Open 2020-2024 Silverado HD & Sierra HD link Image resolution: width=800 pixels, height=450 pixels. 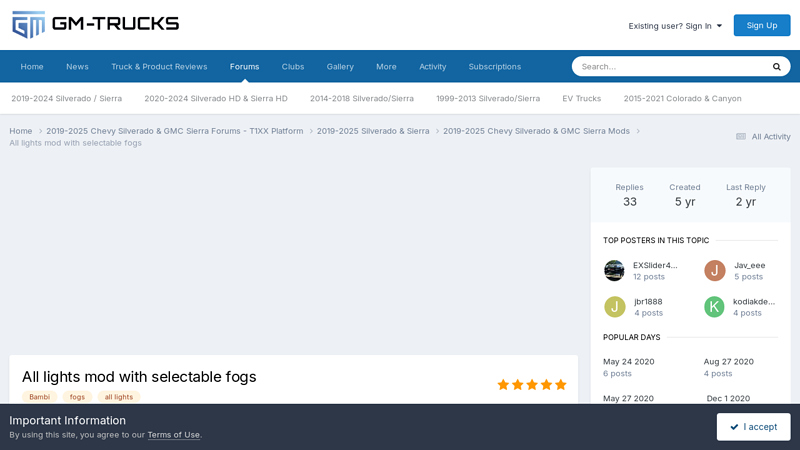pyautogui.click(x=216, y=98)
